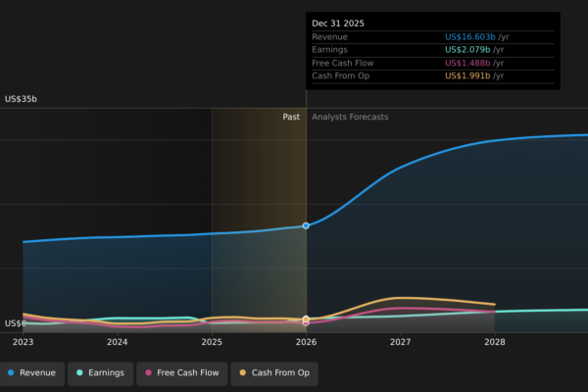Select the 2028 x-axis label
The height and width of the screenshot is (392, 588).
495,342
